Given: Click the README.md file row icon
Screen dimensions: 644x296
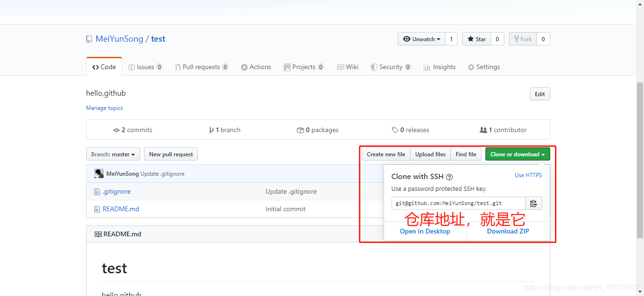Looking at the screenshot, I should pyautogui.click(x=97, y=209).
